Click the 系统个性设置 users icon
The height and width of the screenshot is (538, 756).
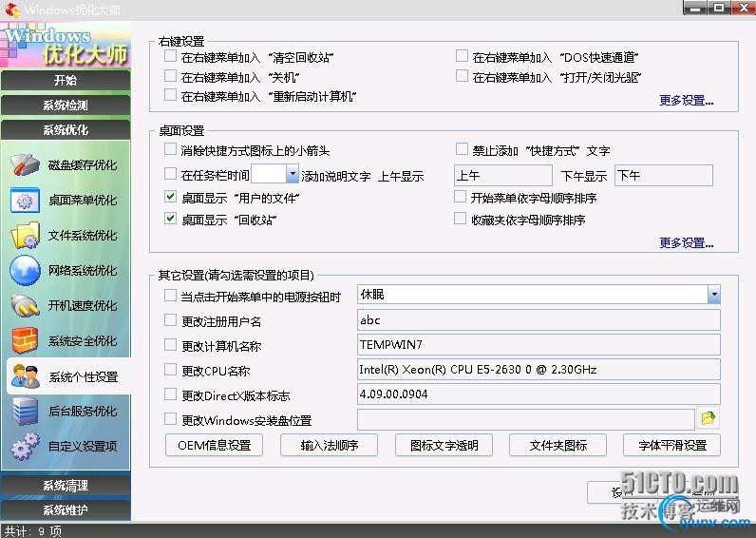pyautogui.click(x=26, y=376)
